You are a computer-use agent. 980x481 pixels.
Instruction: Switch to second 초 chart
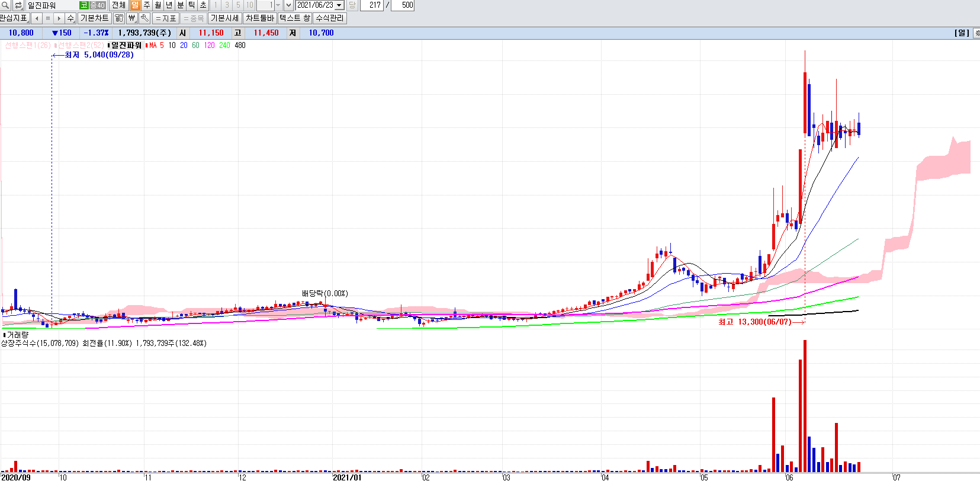[x=203, y=5]
